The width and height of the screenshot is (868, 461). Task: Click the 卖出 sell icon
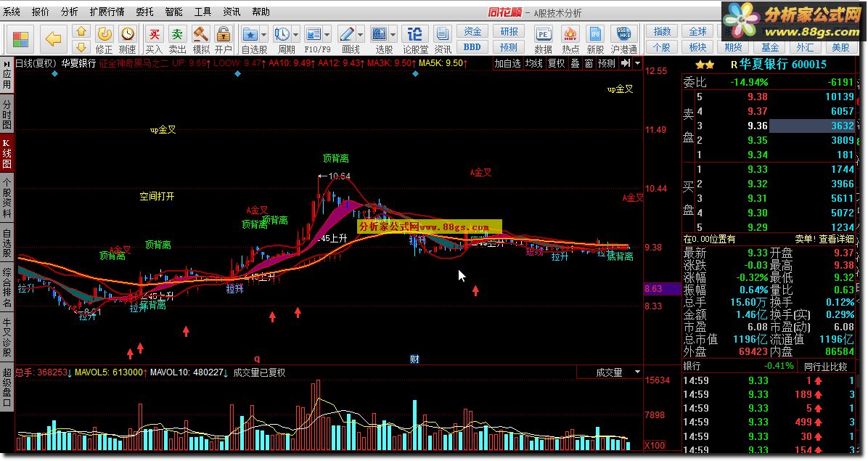tap(177, 34)
